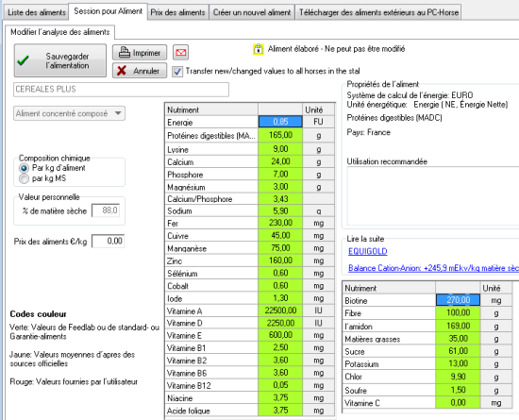Image resolution: width=519 pixels, height=420 pixels.
Task: Click the Vitamine E value 600,00
Action: pyautogui.click(x=280, y=335)
